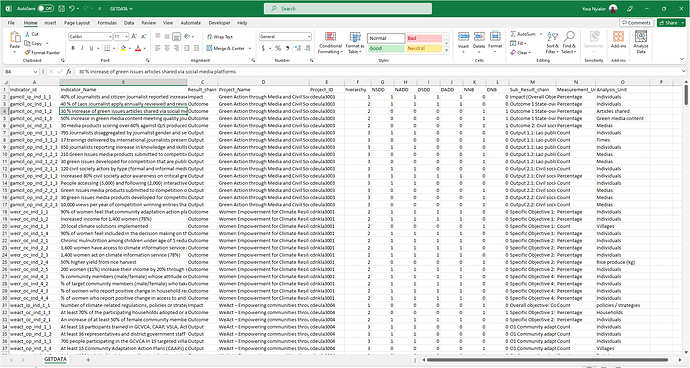Open Format as Table gallery
The height and width of the screenshot is (368, 690).
click(x=355, y=43)
